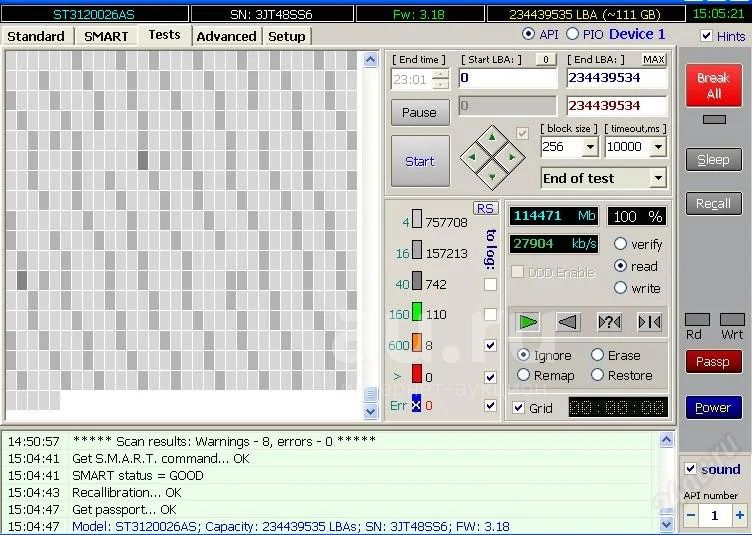Click the Wrt indicator lamp
This screenshot has height=535, width=752.
(x=732, y=320)
